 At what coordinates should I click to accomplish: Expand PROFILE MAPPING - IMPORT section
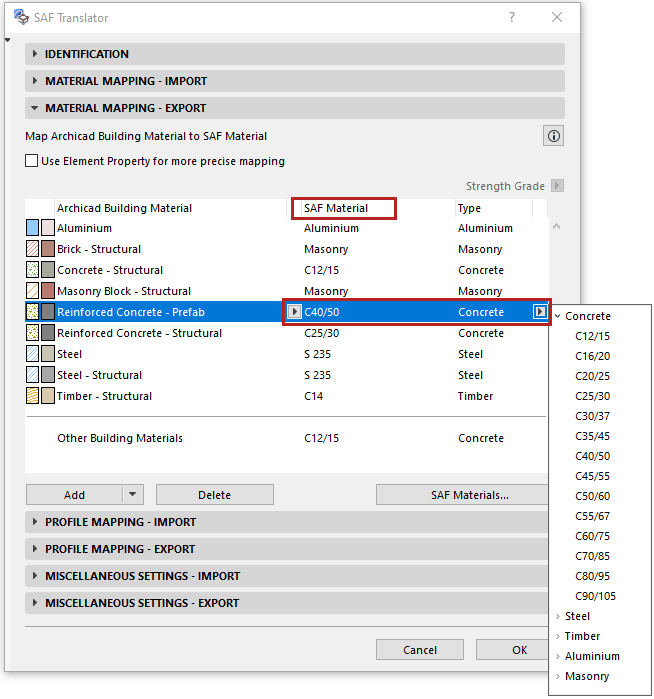click(x=287, y=522)
